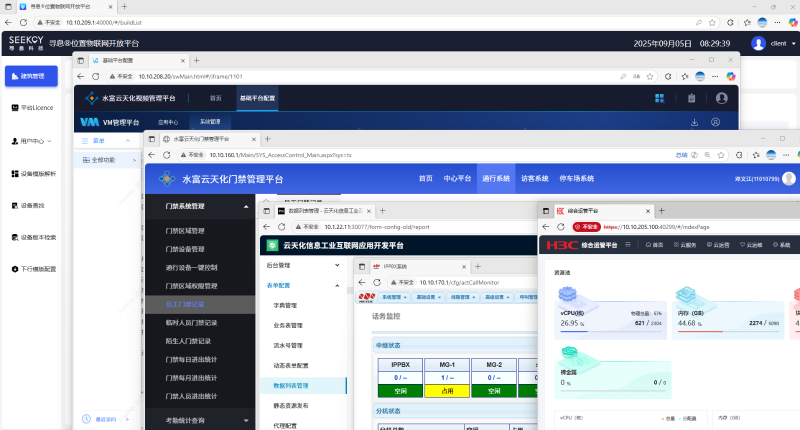
Task: Open 平台Licence in the SEEKCY sidebar
Action: click(32, 108)
